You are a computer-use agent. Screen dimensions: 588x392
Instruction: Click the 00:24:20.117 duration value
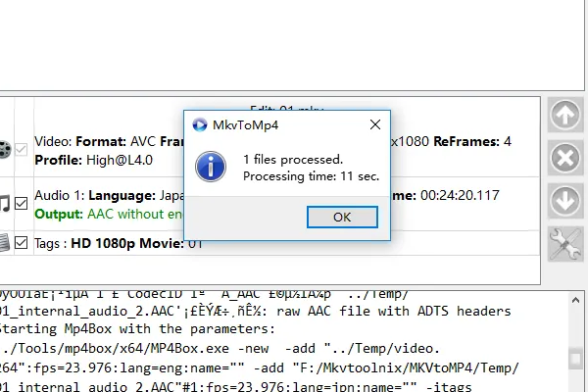pyautogui.click(x=460, y=195)
